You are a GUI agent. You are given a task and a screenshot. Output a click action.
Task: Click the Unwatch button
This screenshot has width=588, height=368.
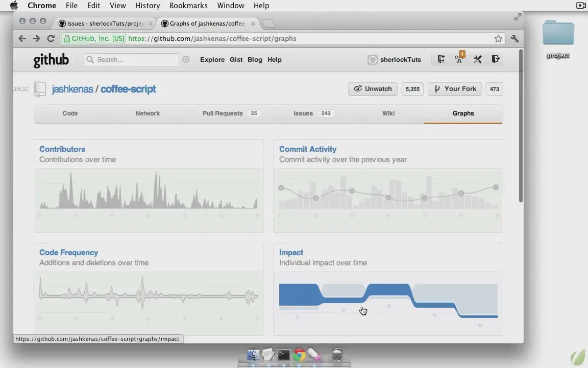[373, 89]
